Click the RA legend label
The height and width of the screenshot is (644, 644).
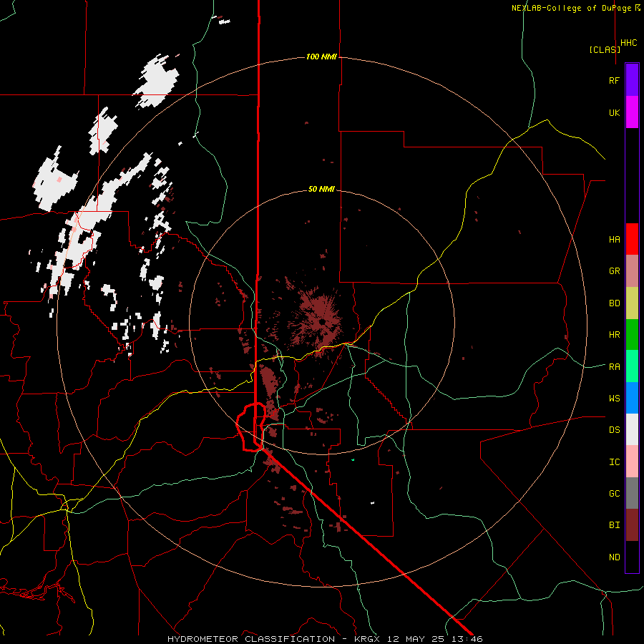click(x=614, y=366)
